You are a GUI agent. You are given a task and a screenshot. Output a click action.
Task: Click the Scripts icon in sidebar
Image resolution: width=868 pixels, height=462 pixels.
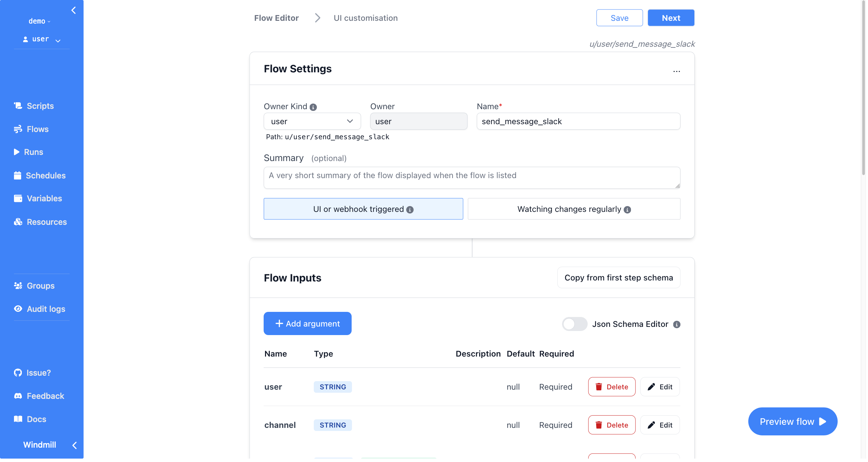tap(17, 106)
